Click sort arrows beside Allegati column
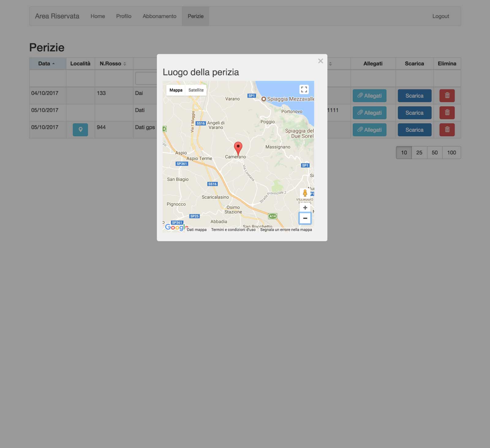Viewport: 490px width, 448px height. pyautogui.click(x=330, y=64)
